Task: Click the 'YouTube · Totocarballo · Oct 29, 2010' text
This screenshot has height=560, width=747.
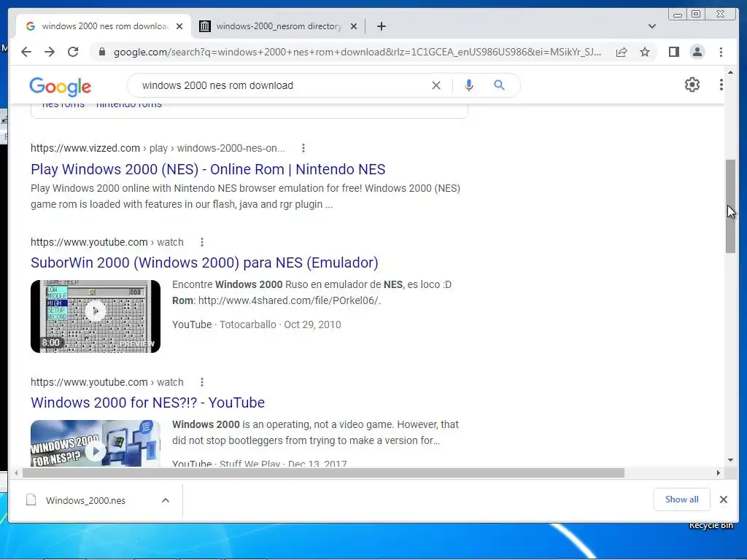Action: point(256,324)
